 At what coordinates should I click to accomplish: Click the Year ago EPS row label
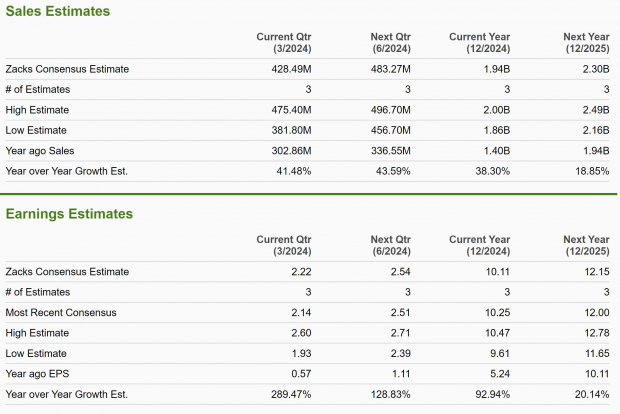click(x=40, y=373)
